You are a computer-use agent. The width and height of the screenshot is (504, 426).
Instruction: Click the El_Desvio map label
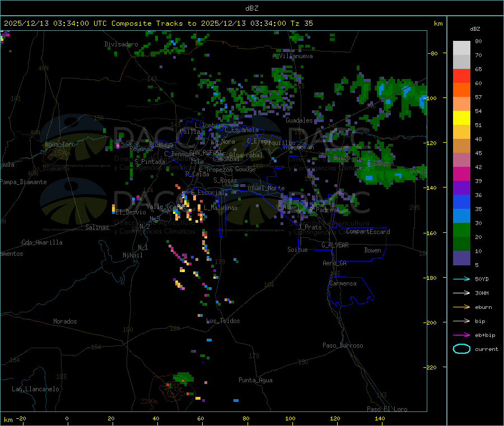pos(131,212)
